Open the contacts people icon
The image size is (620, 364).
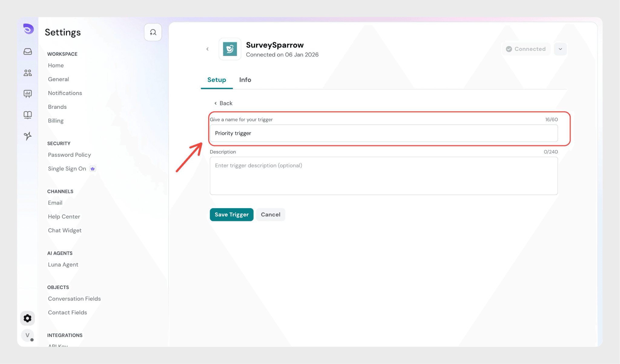28,73
